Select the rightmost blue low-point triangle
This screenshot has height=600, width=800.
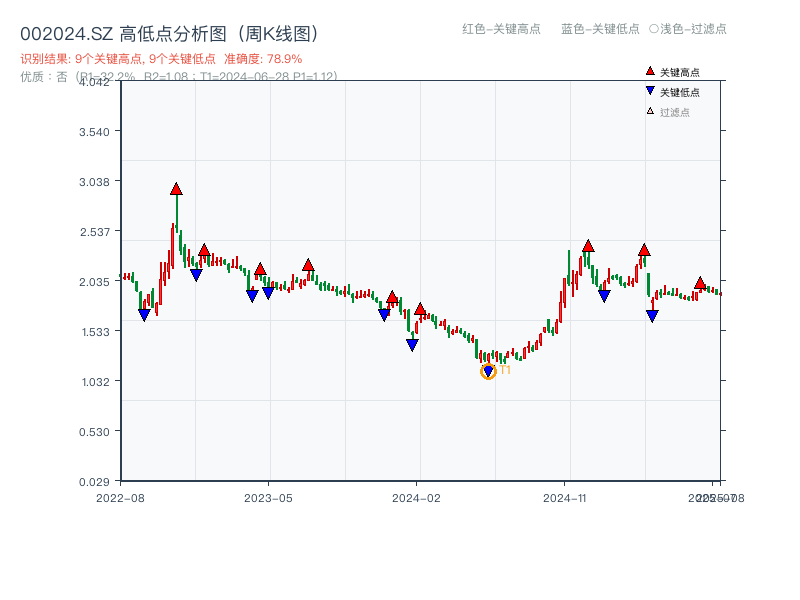[652, 316]
